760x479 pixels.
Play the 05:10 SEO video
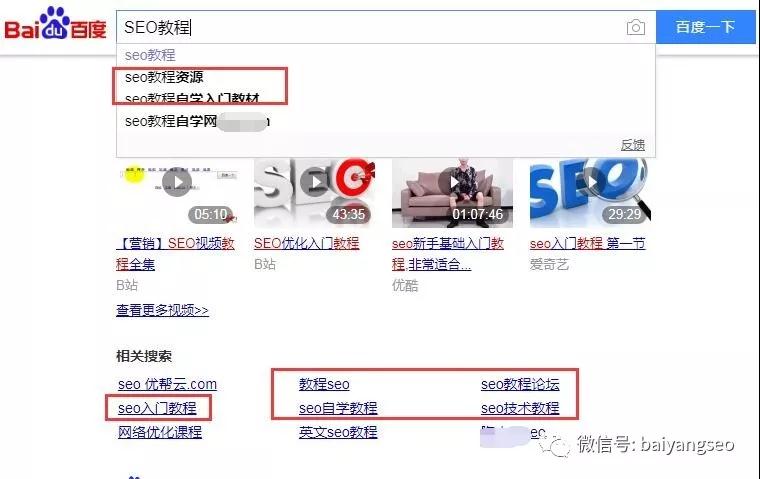point(177,182)
